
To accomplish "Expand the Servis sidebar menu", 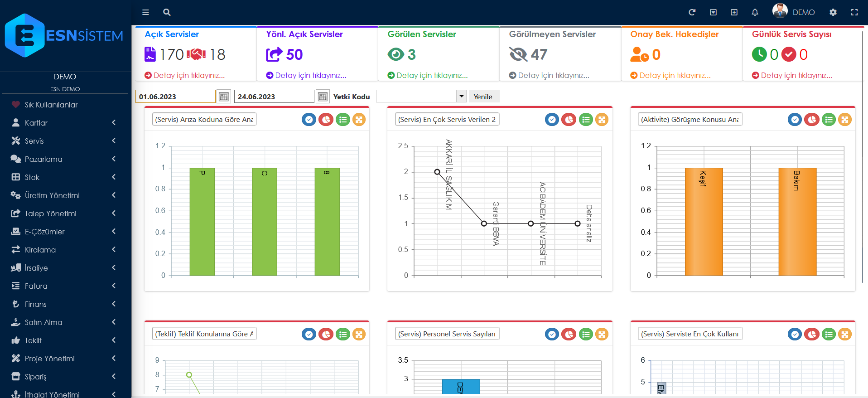I will pos(65,141).
